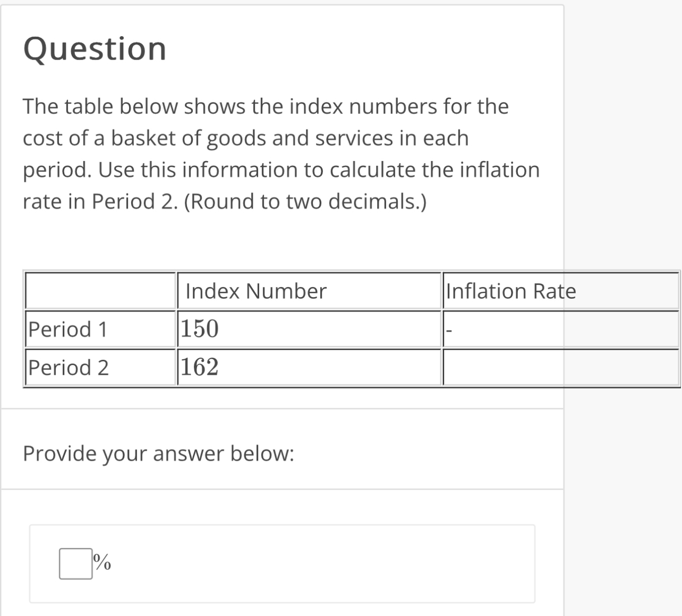Click the dash in Period 1 inflation cell
The image size is (682, 616).
coord(449,330)
